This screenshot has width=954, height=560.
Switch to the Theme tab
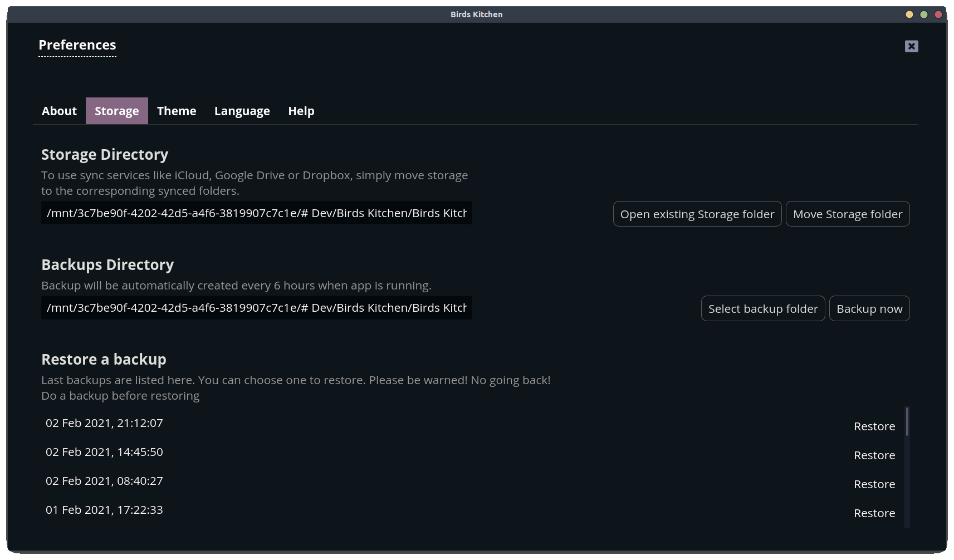[177, 111]
